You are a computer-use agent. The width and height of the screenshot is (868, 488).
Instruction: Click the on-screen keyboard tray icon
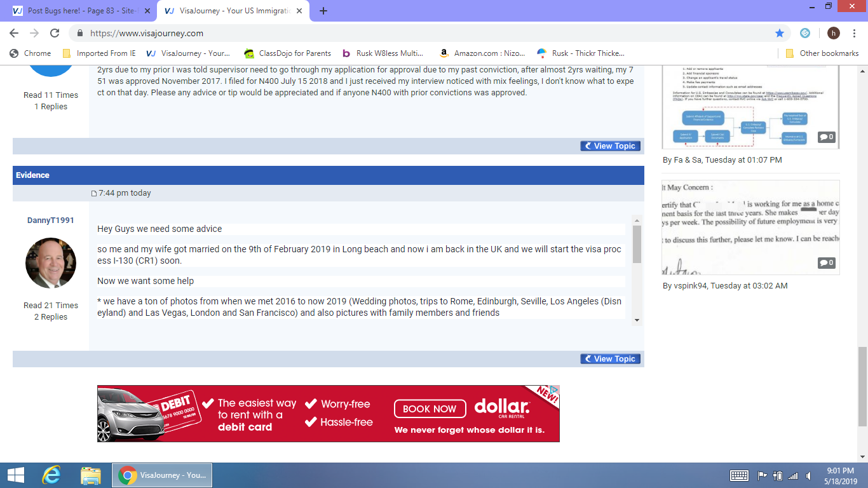pyautogui.click(x=739, y=475)
